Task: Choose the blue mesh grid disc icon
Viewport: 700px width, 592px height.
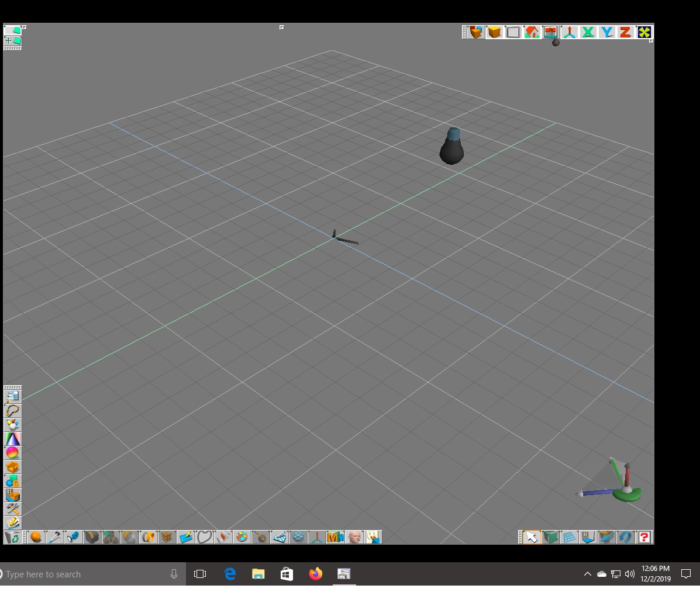Action: (298, 537)
